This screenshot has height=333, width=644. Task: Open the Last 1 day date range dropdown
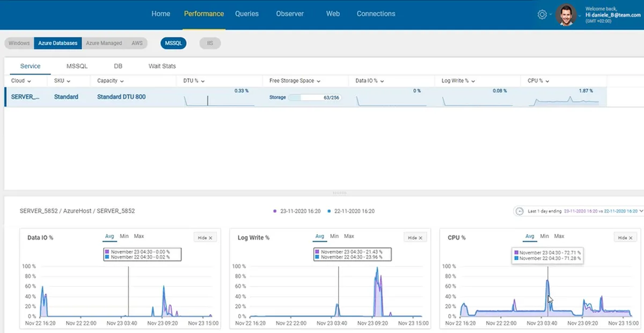click(579, 211)
